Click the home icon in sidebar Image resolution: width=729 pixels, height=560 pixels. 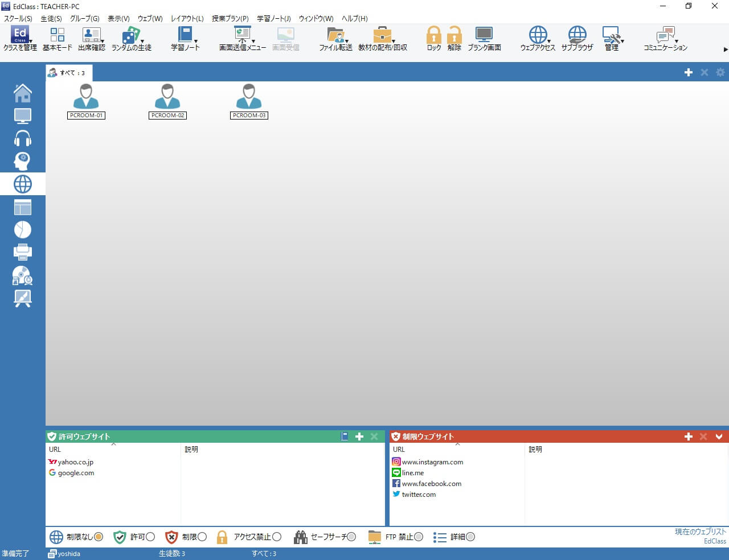click(23, 93)
